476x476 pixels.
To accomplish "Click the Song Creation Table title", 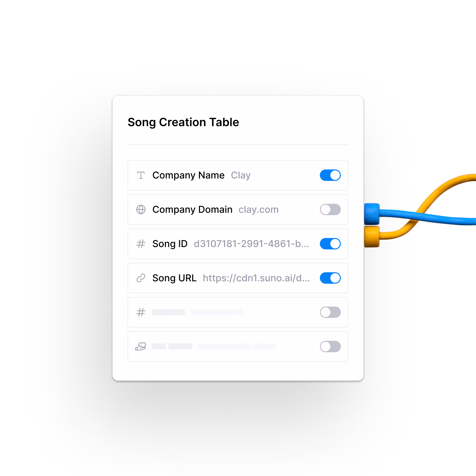I will tap(183, 122).
